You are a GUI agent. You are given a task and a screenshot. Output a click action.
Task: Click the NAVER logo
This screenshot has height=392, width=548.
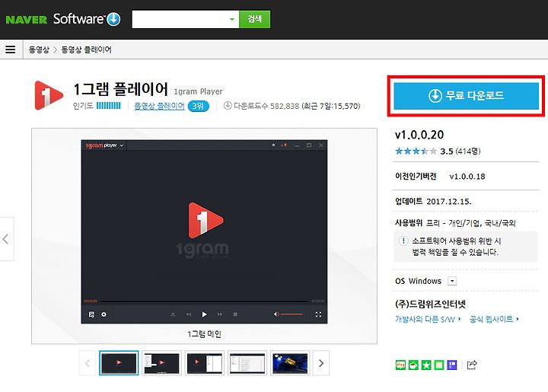pos(26,20)
